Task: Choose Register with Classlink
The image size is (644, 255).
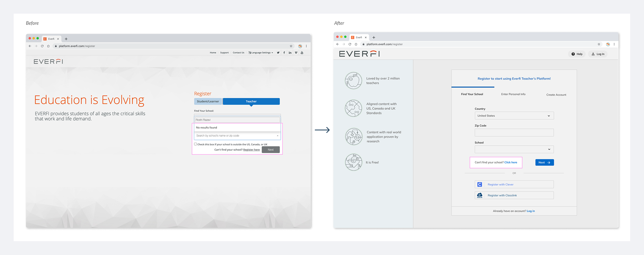Action: tap(514, 195)
